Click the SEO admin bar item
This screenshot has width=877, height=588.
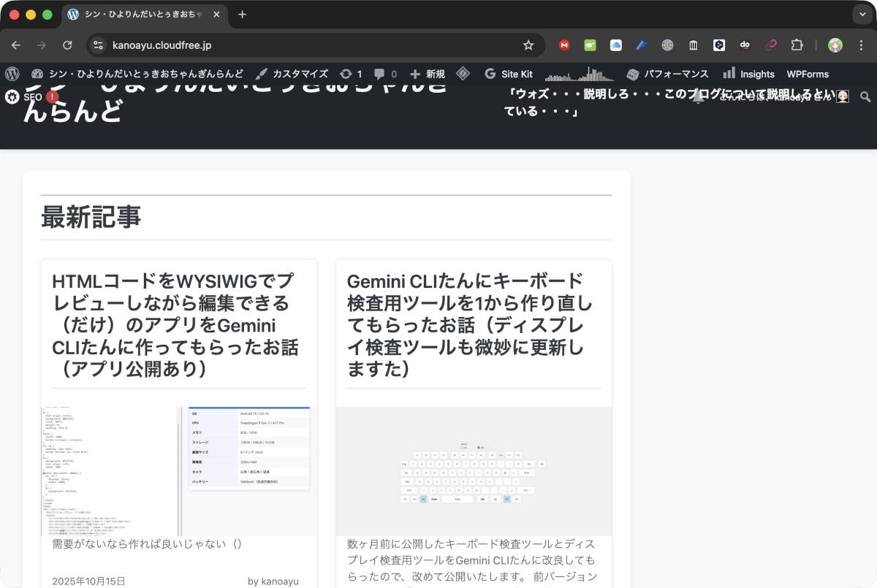pos(31,96)
